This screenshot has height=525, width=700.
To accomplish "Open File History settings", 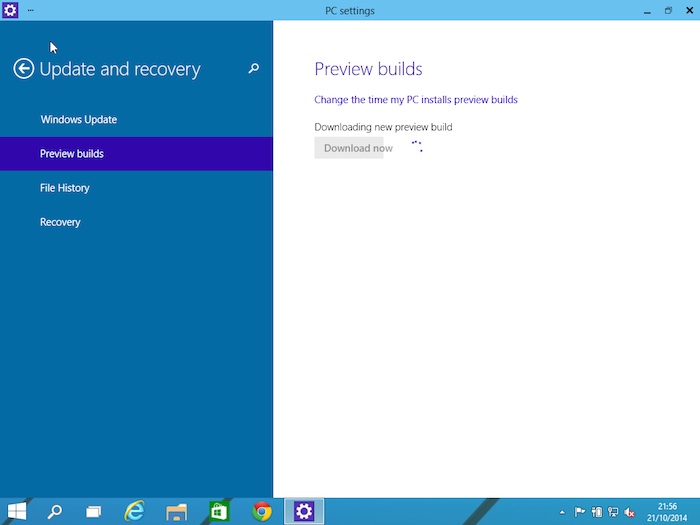I will 65,188.
